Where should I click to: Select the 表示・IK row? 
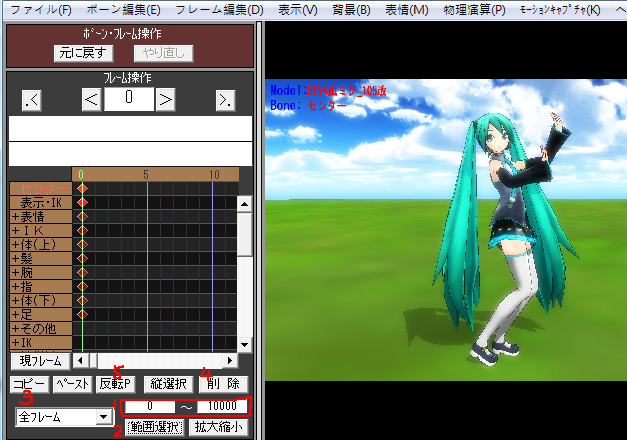tap(41, 202)
